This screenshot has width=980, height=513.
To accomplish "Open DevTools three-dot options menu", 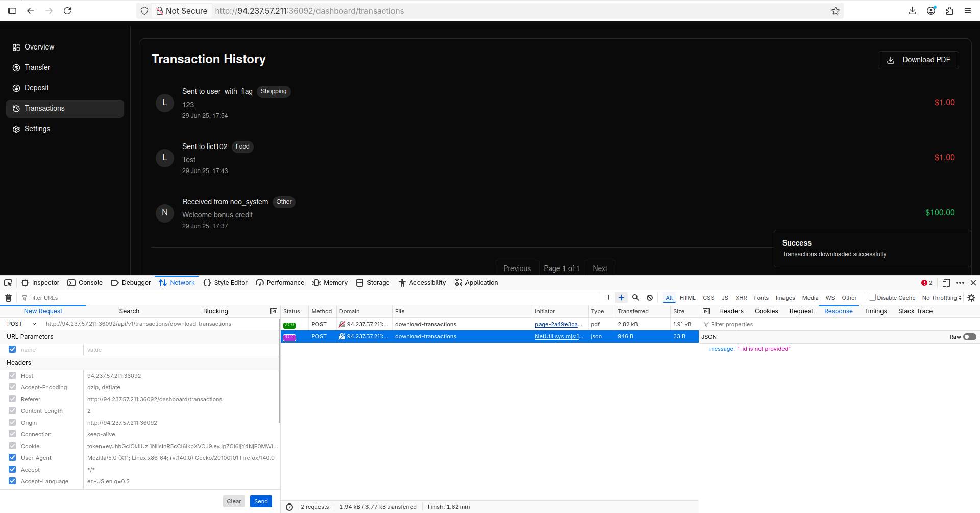I will point(960,283).
